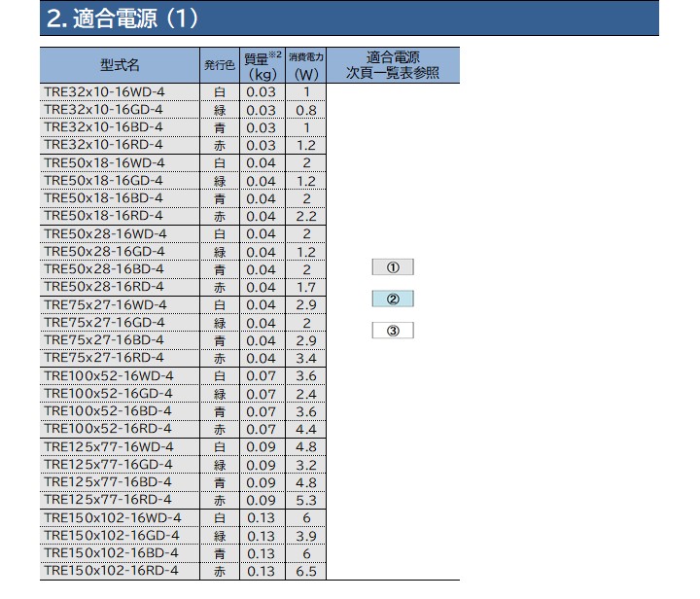Select model TRE150x102-16WD-4
Image resolution: width=700 pixels, height=599 pixels.
(113, 517)
